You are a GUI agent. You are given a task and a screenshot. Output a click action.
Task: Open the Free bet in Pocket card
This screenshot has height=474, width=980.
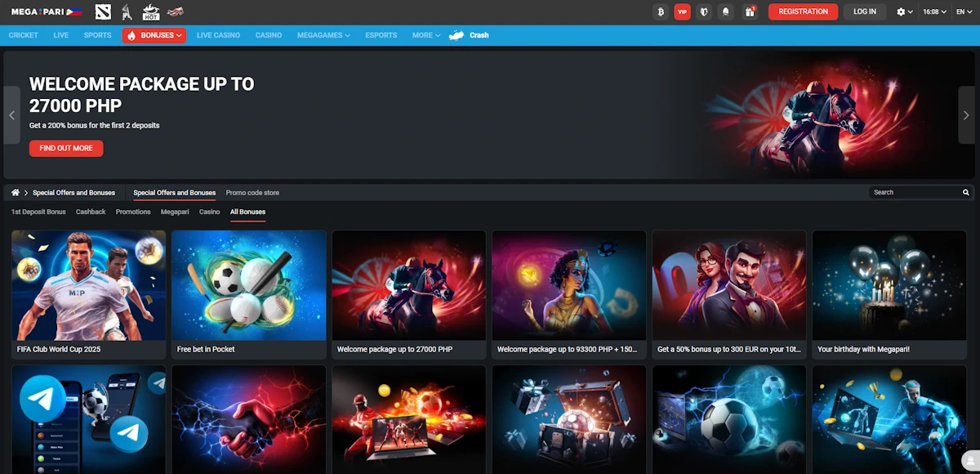coord(249,294)
